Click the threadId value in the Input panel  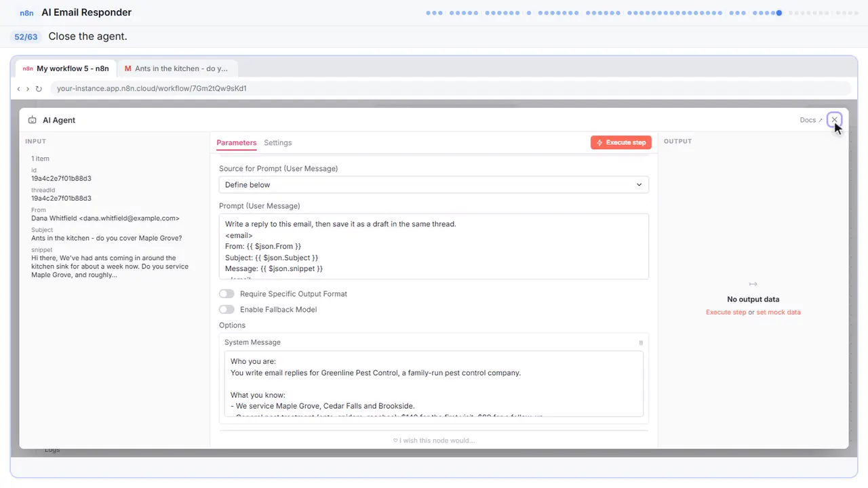click(61, 199)
